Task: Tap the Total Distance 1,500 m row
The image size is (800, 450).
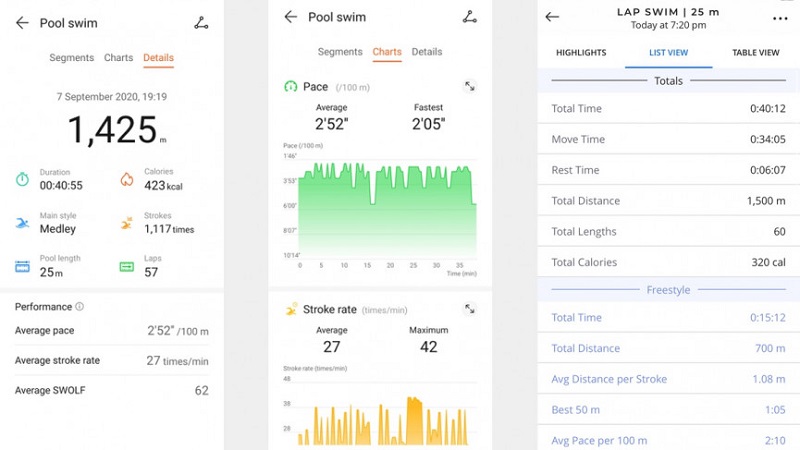Action: click(668, 201)
